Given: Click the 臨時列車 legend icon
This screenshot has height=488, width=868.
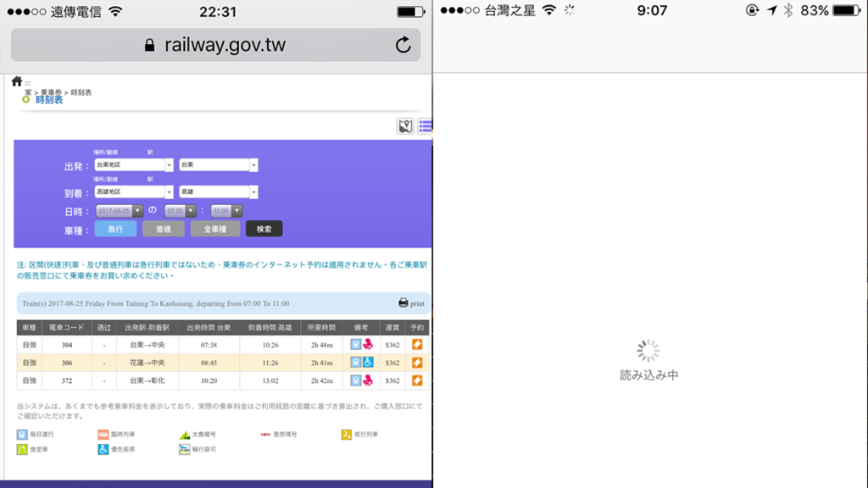Looking at the screenshot, I should pos(103,435).
